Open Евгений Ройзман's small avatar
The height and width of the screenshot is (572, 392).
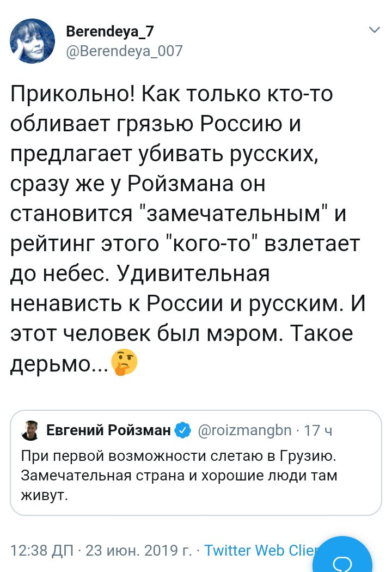30,430
